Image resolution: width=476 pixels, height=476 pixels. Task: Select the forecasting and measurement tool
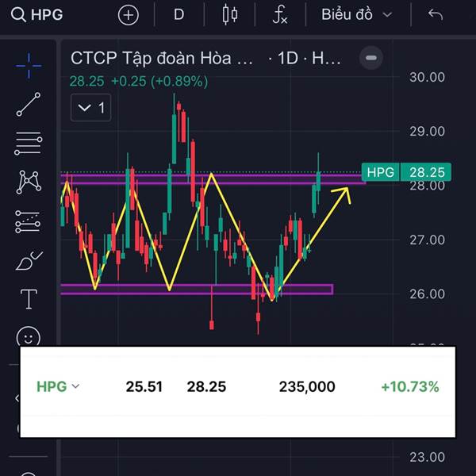coord(28,222)
